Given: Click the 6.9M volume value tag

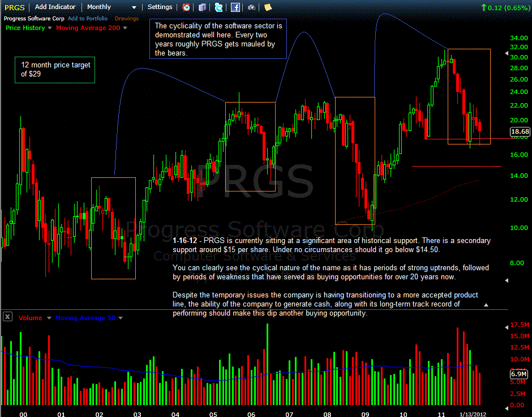Looking at the screenshot, I should click(519, 374).
